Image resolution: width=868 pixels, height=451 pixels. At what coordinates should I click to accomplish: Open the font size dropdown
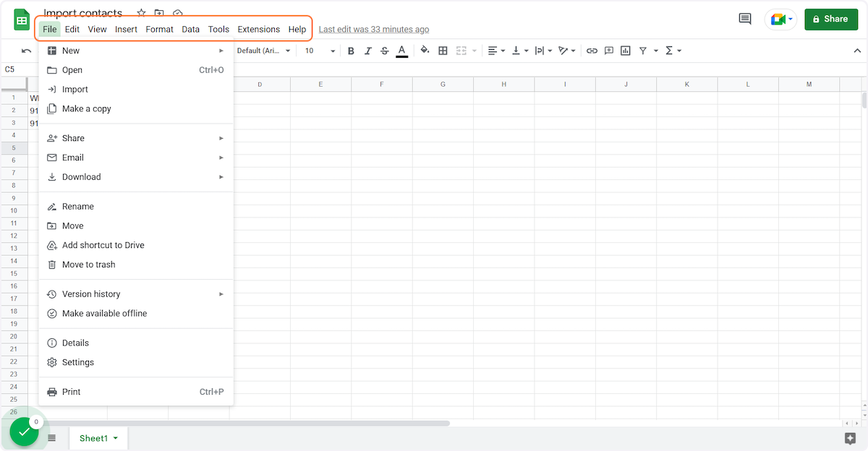pos(320,51)
